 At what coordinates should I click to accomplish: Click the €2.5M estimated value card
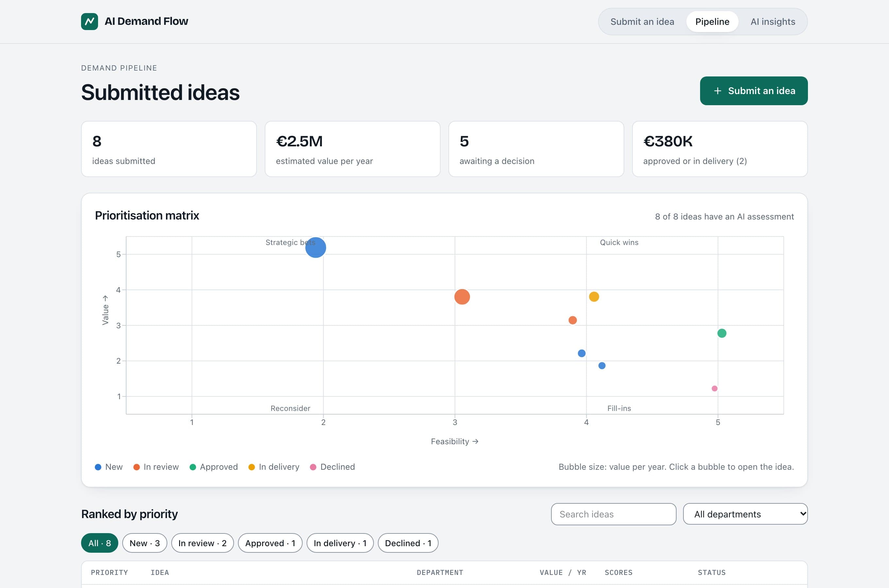[352, 149]
